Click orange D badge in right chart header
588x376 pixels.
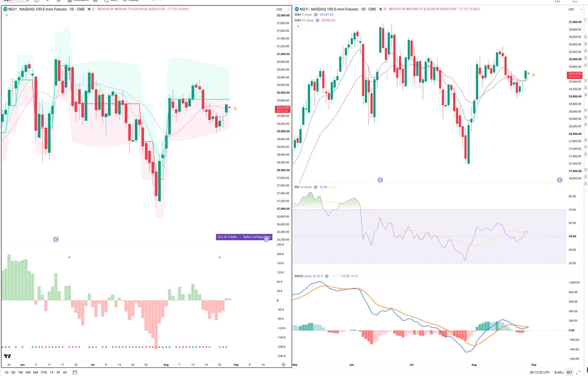(x=385, y=9)
